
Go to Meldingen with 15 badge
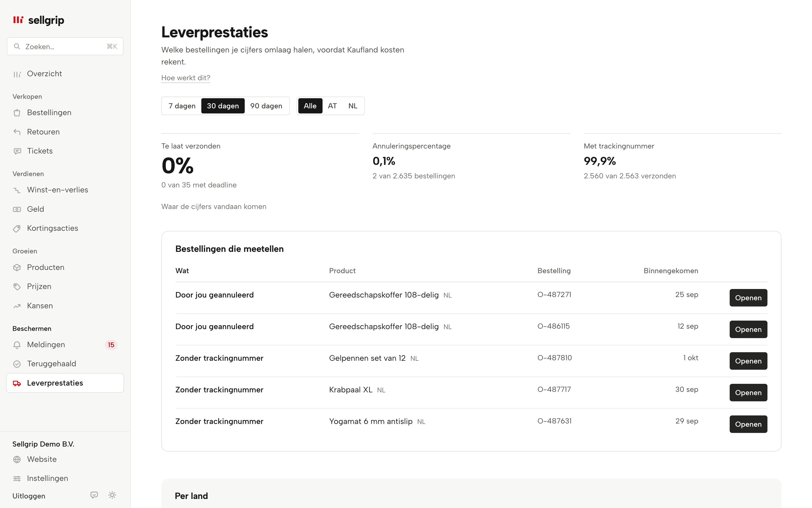(65, 345)
